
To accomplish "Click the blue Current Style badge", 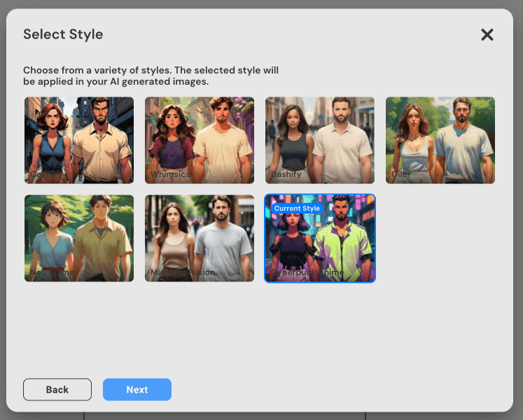I will (x=297, y=209).
